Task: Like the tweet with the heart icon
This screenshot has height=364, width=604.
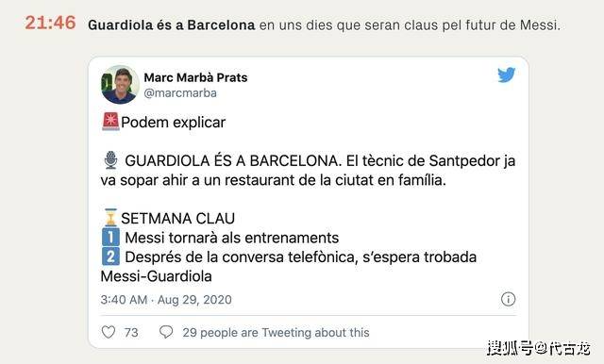Action: [x=109, y=332]
